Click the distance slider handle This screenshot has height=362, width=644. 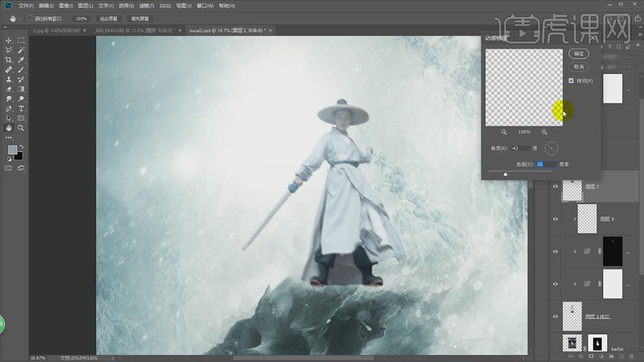tap(505, 174)
